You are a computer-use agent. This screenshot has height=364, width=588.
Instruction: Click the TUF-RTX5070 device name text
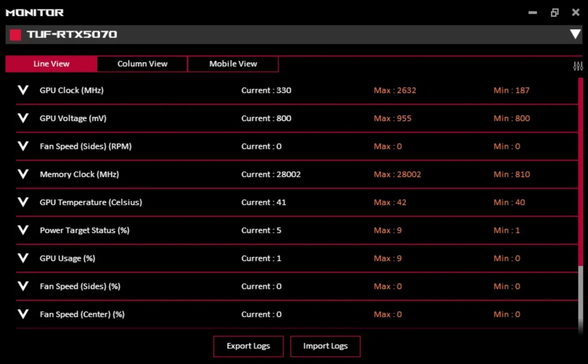coord(72,35)
